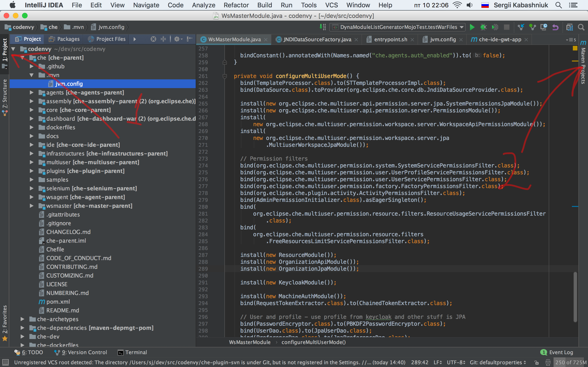
Task: Collapse the .mvn folder
Action: pyautogui.click(x=32, y=75)
